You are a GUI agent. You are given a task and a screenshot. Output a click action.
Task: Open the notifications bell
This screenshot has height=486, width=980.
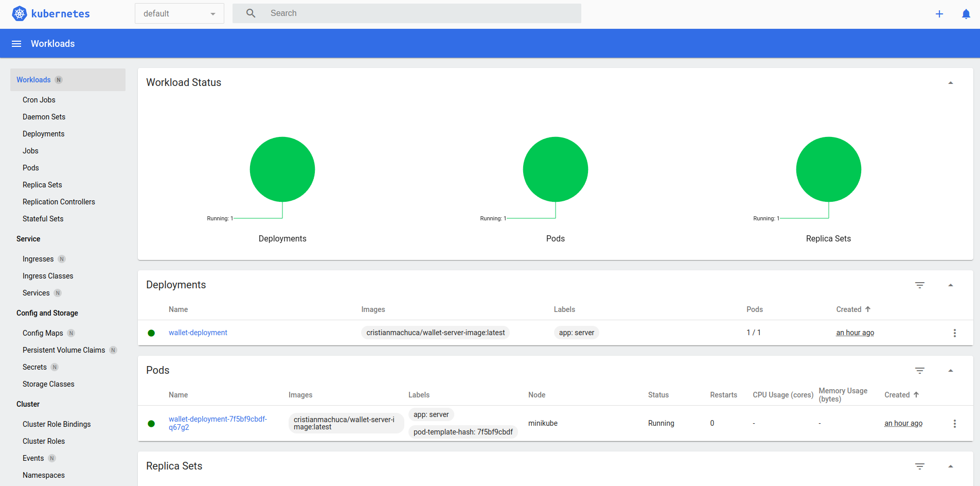click(x=966, y=14)
